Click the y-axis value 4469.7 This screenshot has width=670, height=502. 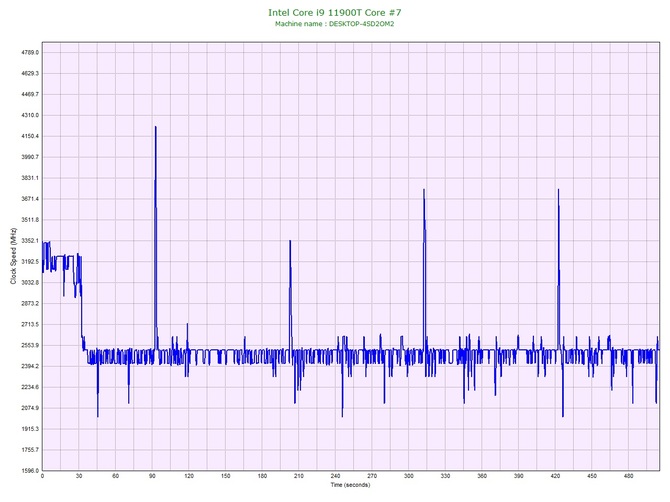(30, 94)
